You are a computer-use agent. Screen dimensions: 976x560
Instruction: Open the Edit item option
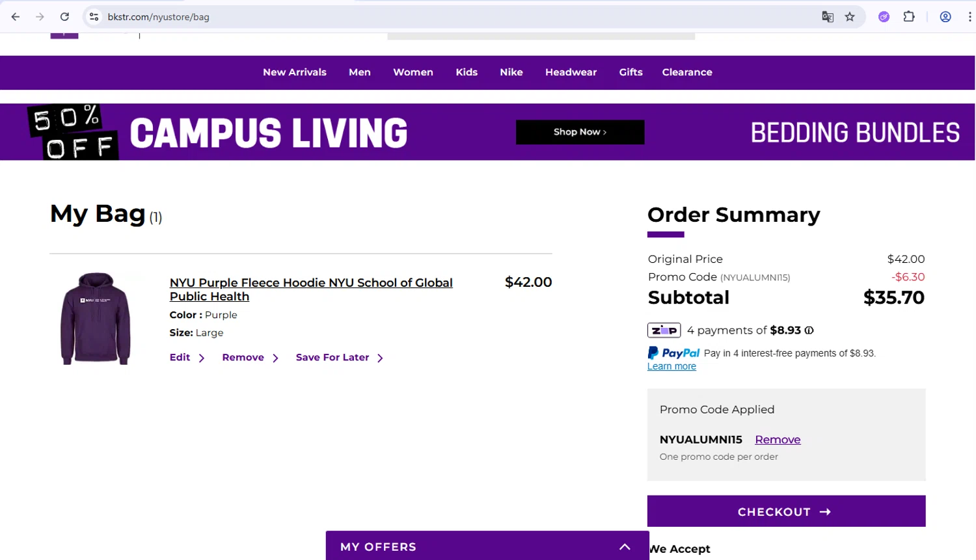(180, 358)
